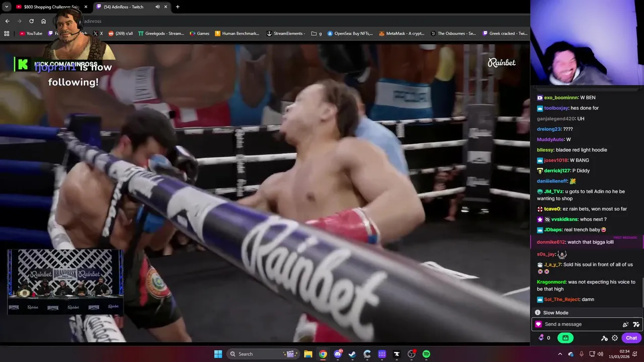The image size is (644, 362).
Task: Click username exo_boominnn in chat
Action: click(x=561, y=98)
